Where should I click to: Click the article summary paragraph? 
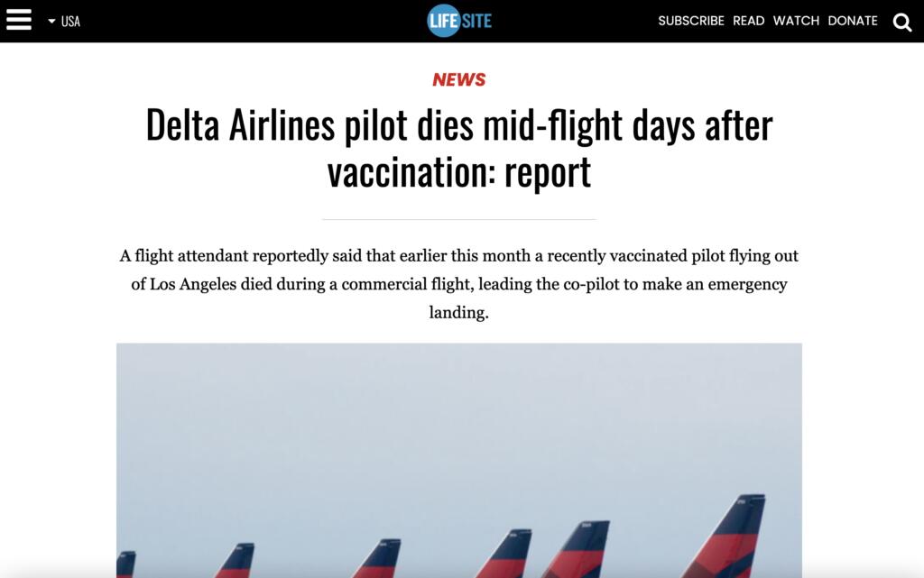click(458, 284)
